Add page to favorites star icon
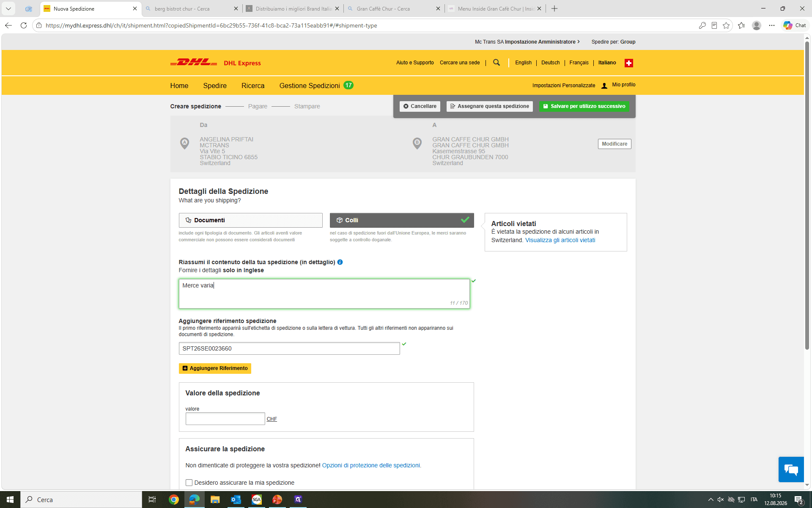Screen dimensions: 812x508 [x=726, y=25]
